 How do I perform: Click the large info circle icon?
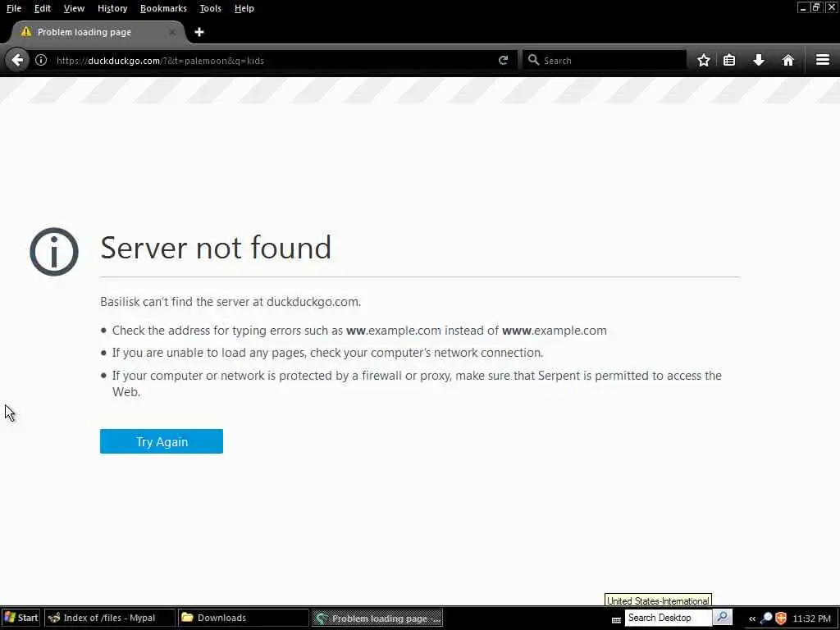coord(54,251)
